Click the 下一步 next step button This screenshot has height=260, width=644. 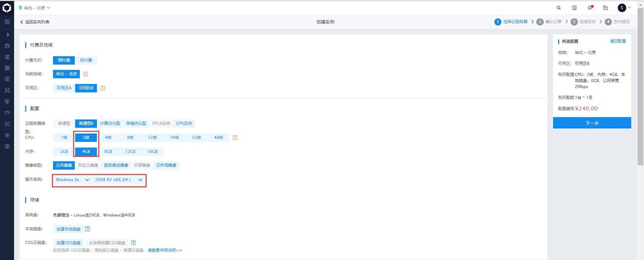coord(592,123)
